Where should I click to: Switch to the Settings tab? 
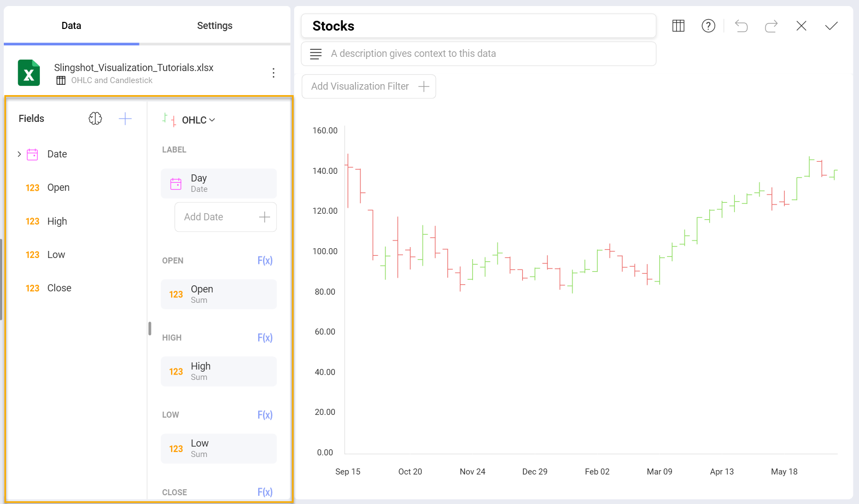click(x=214, y=26)
